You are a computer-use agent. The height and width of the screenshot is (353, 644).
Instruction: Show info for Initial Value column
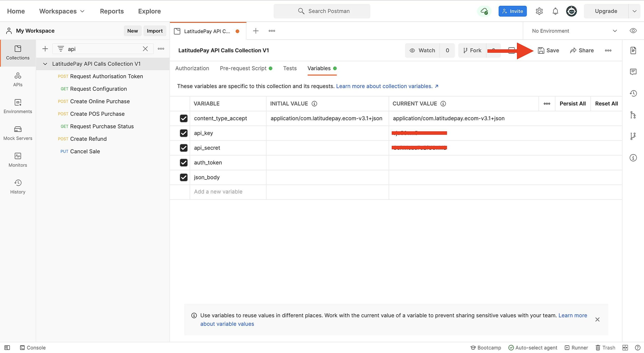point(314,104)
